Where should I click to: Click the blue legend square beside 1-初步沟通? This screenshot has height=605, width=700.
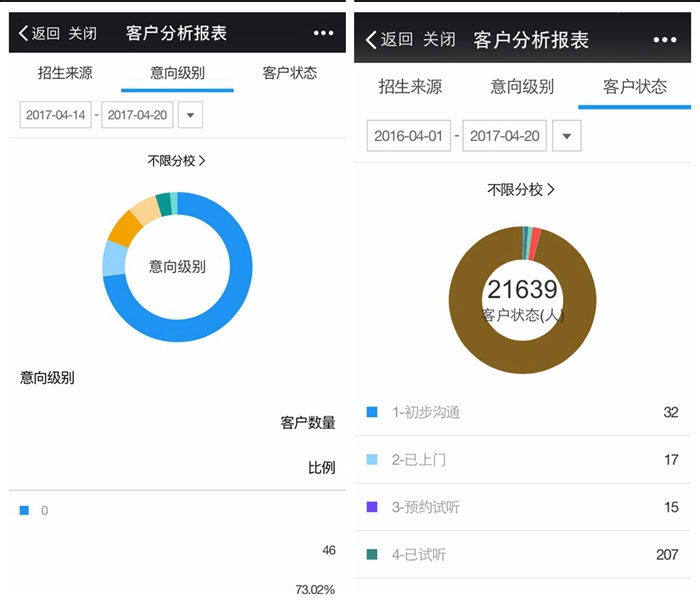372,412
